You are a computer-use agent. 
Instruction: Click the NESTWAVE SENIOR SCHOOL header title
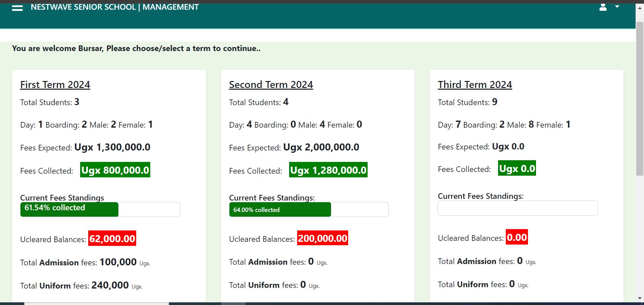(x=114, y=7)
